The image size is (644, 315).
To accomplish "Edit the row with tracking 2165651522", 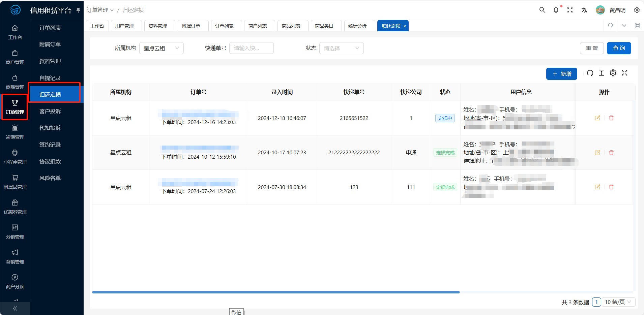I will [597, 118].
